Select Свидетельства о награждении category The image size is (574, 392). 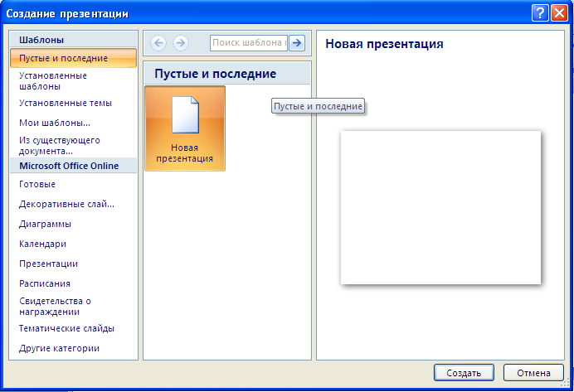pyautogui.click(x=56, y=306)
